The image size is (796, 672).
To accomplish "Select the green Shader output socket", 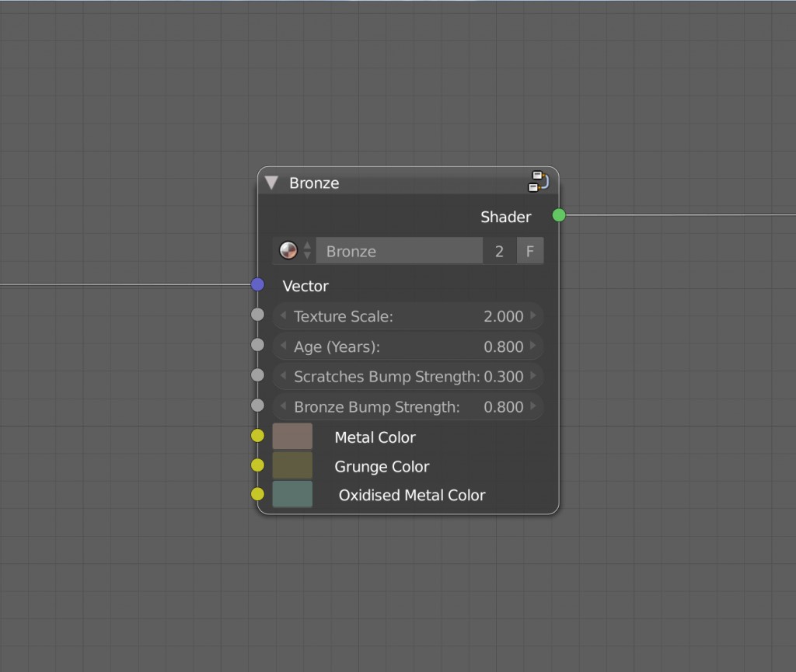I will (558, 216).
